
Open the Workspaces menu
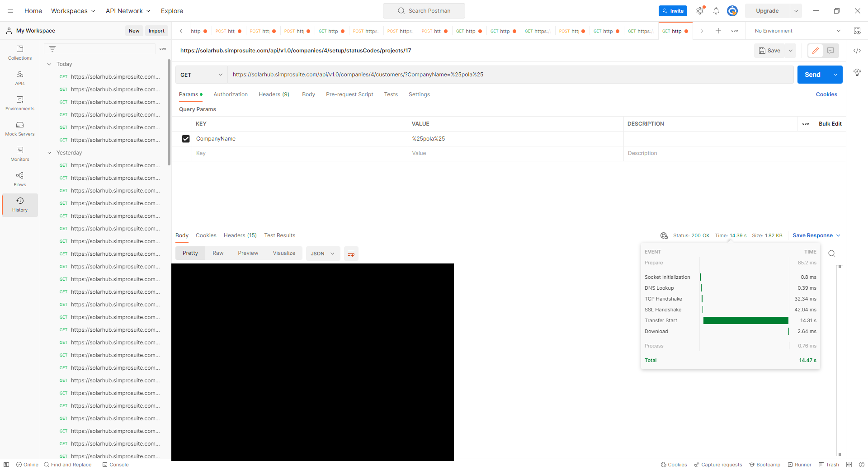(73, 11)
